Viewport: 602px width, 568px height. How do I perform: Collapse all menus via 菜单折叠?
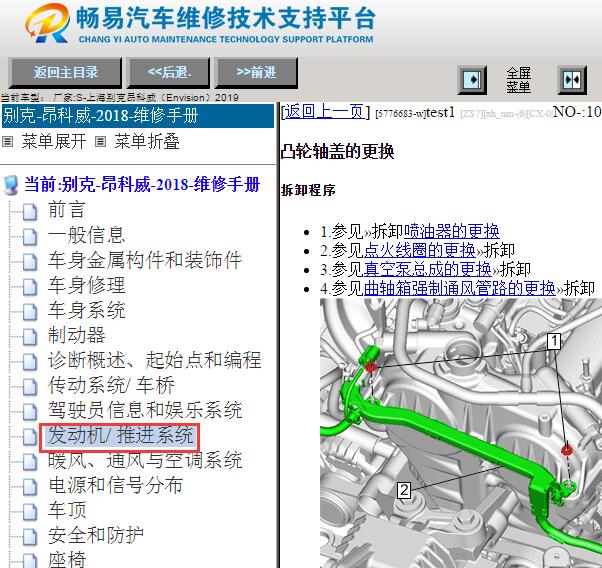[147, 141]
